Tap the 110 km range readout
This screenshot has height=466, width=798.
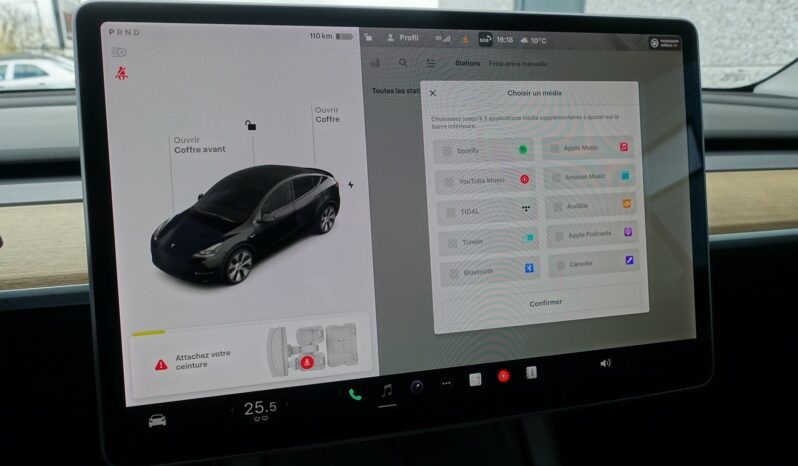point(321,36)
